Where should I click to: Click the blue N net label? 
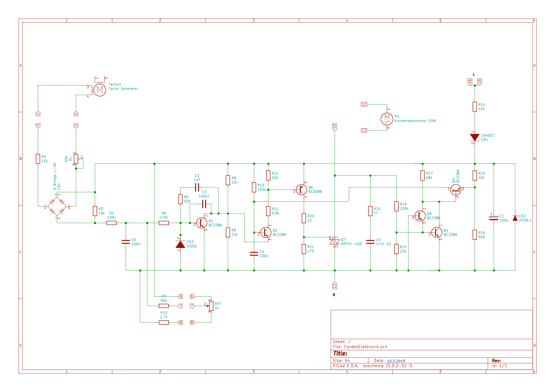point(334,294)
